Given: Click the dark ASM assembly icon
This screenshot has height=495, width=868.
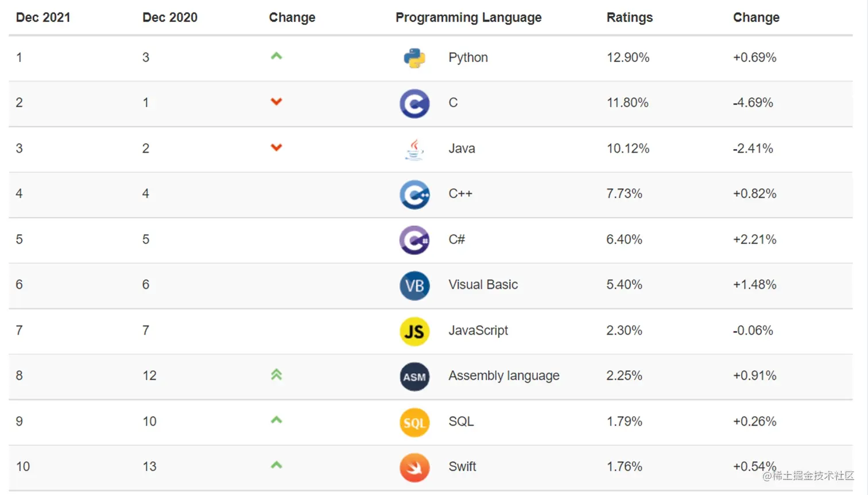Looking at the screenshot, I should (x=414, y=377).
